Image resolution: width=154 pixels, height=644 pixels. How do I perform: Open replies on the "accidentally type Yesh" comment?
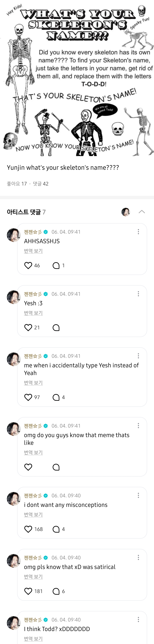pos(56,397)
